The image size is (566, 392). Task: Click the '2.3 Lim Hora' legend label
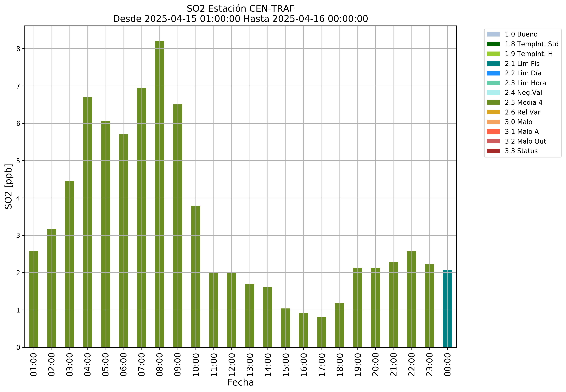pyautogui.click(x=525, y=83)
